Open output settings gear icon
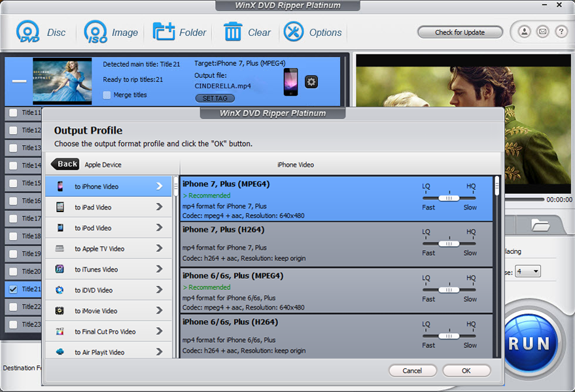The width and height of the screenshot is (575, 392). tap(311, 81)
